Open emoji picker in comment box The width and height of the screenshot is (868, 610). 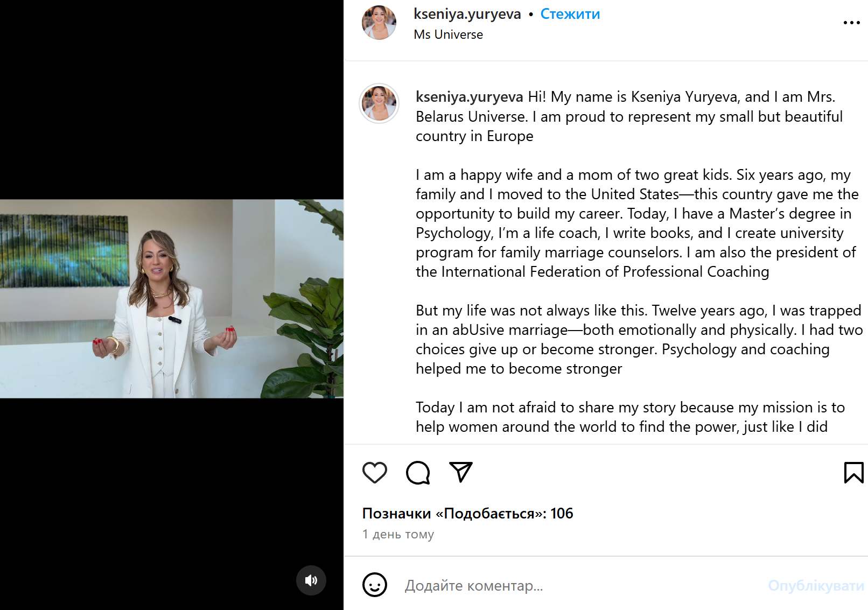[x=375, y=585]
